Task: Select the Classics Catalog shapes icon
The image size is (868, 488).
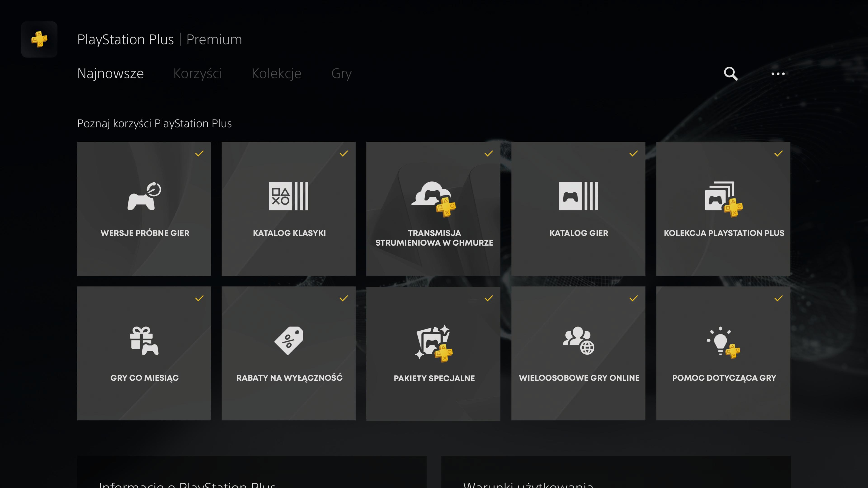Action: click(x=289, y=196)
